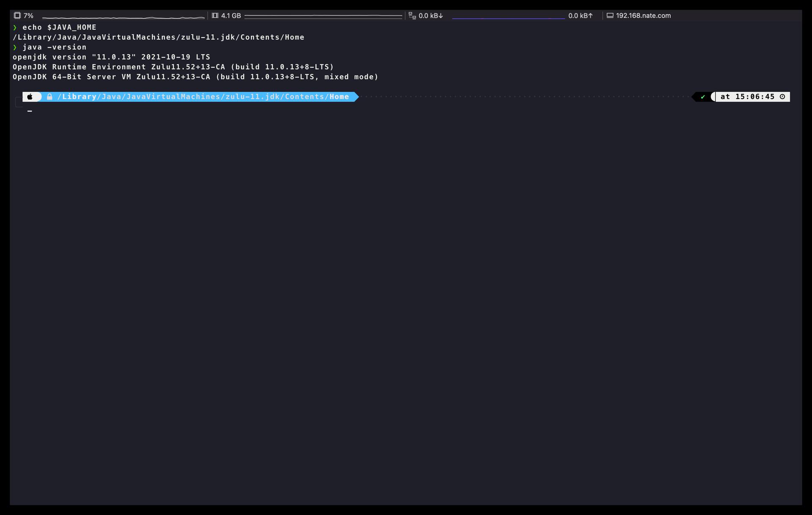
Task: Click the Library segment in prompt path
Action: click(x=79, y=97)
